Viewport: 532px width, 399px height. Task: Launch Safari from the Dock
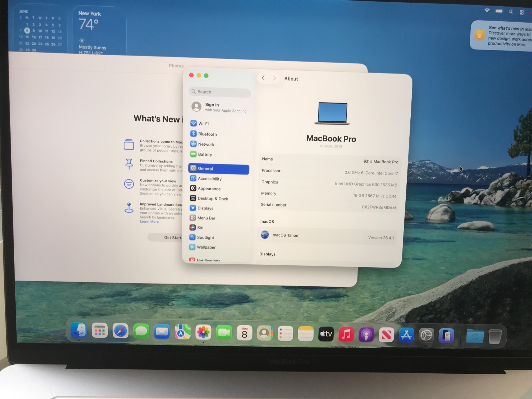tap(120, 331)
